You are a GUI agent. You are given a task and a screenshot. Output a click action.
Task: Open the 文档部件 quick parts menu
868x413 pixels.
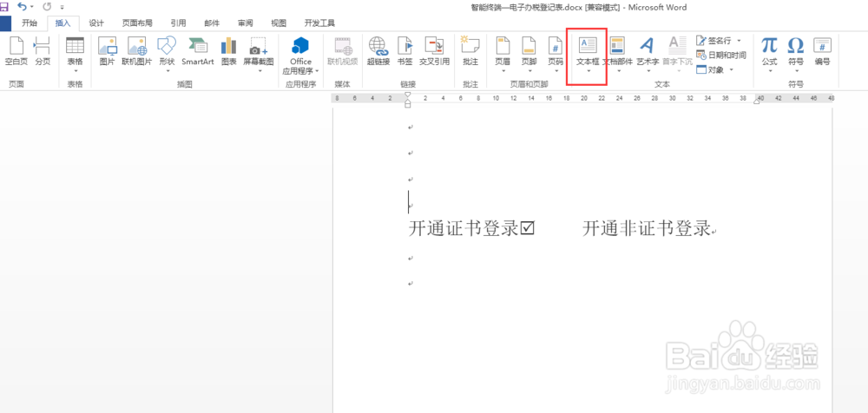point(617,55)
